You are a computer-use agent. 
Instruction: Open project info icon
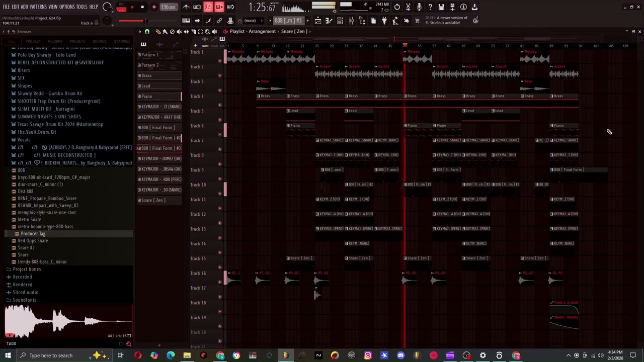pos(463,7)
